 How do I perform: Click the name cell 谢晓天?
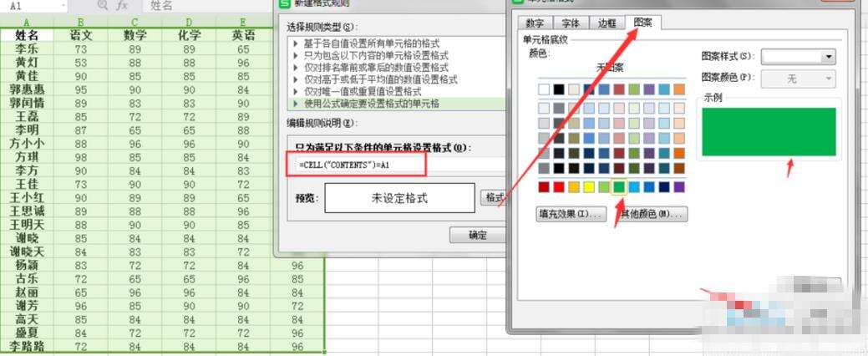pos(27,252)
